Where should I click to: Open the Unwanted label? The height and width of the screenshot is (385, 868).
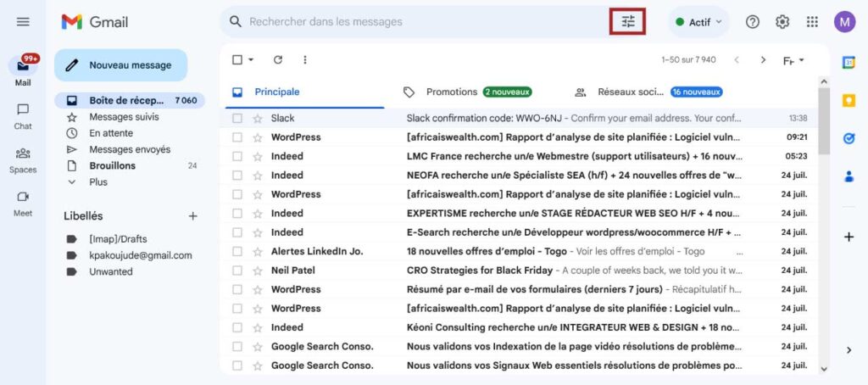tap(111, 272)
